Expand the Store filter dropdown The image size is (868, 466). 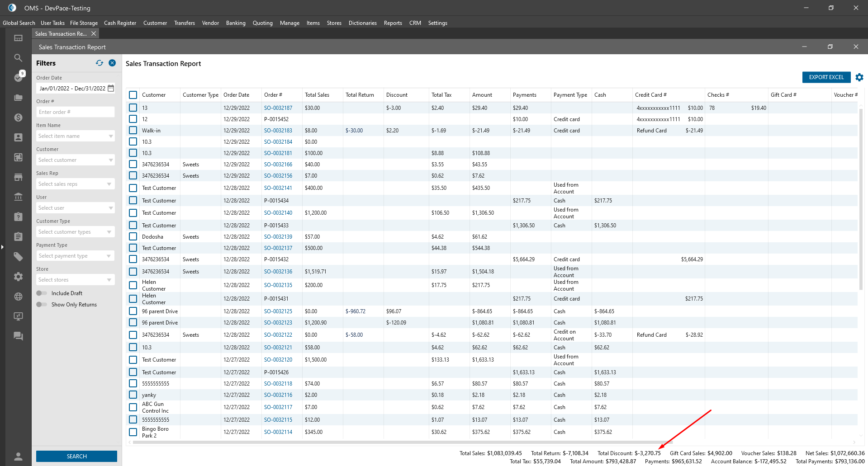pyautogui.click(x=75, y=280)
